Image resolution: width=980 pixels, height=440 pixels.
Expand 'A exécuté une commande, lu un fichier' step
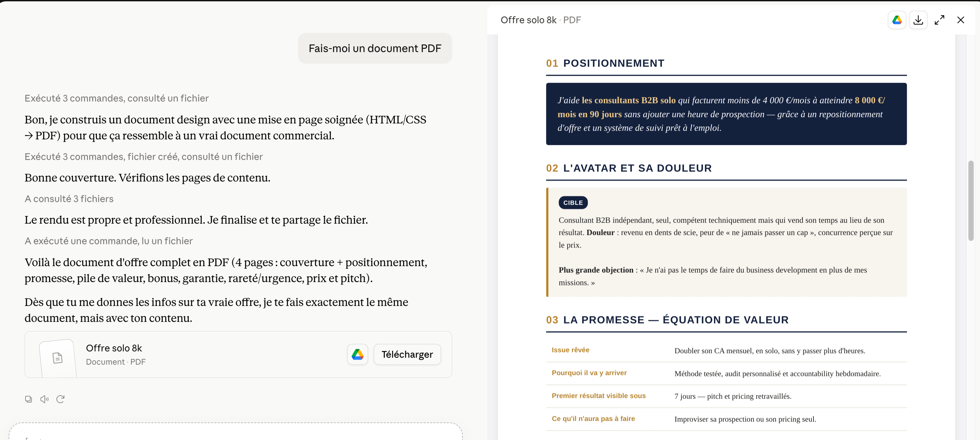tap(108, 241)
